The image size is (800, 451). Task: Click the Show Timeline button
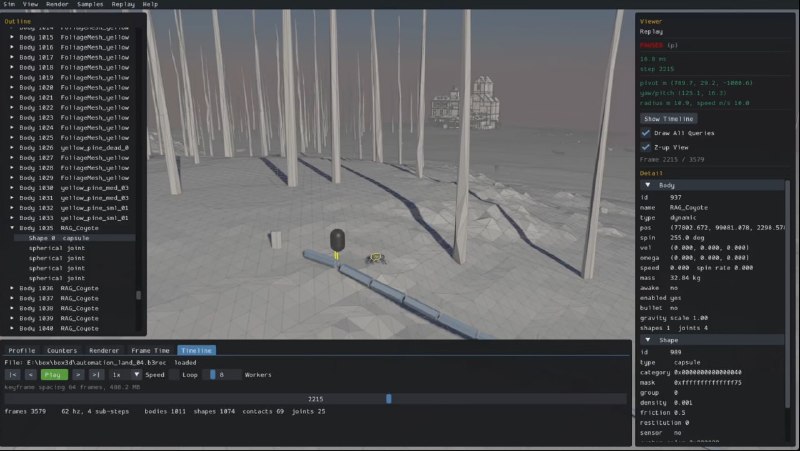pos(668,119)
